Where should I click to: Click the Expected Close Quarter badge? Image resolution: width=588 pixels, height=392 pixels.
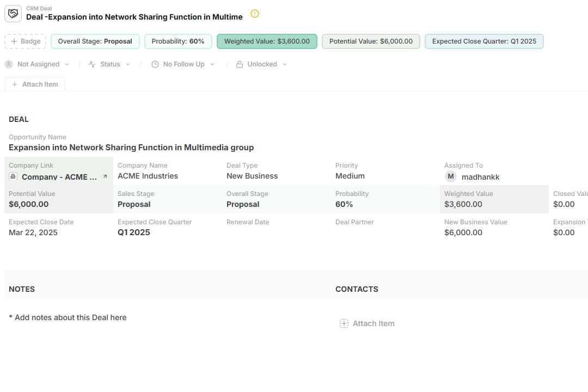[484, 41]
